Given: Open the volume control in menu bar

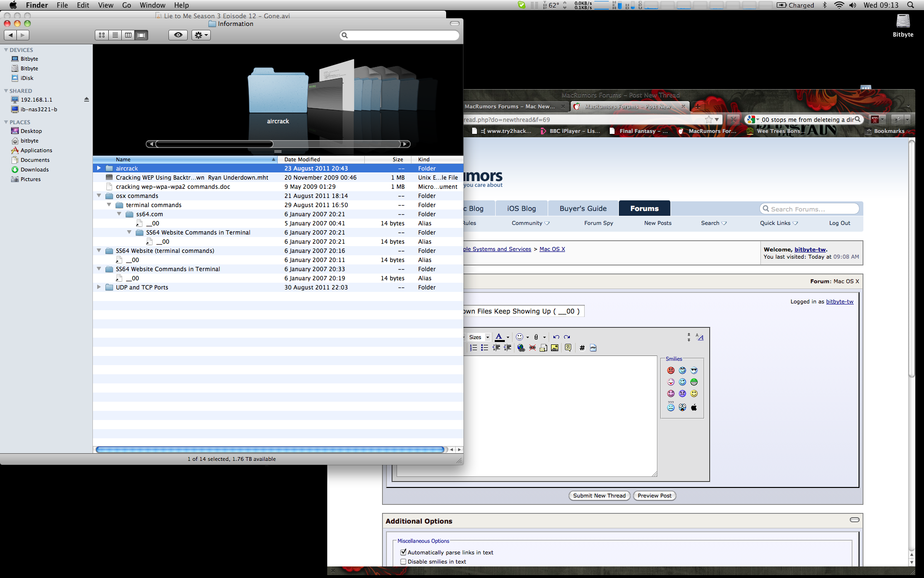Looking at the screenshot, I should click(852, 5).
